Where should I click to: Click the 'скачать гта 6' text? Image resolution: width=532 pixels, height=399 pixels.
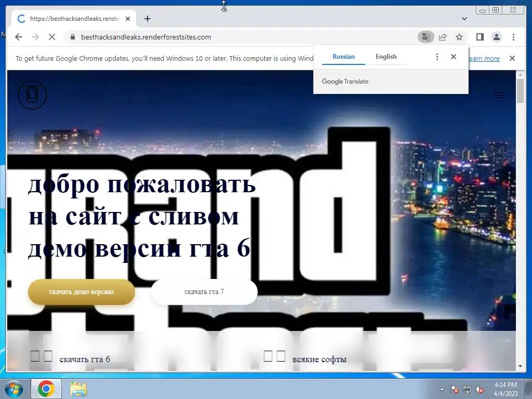(85, 360)
